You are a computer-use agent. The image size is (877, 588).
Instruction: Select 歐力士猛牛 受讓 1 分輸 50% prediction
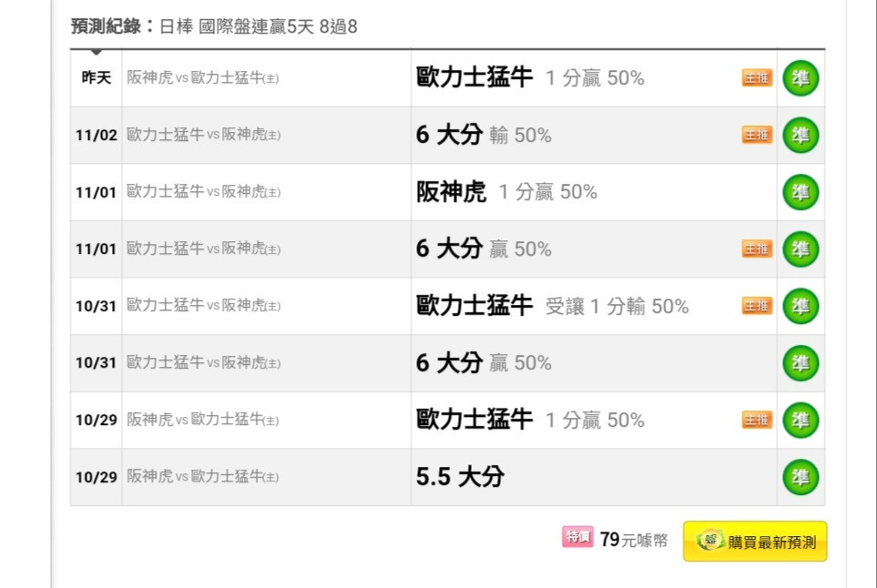[552, 306]
